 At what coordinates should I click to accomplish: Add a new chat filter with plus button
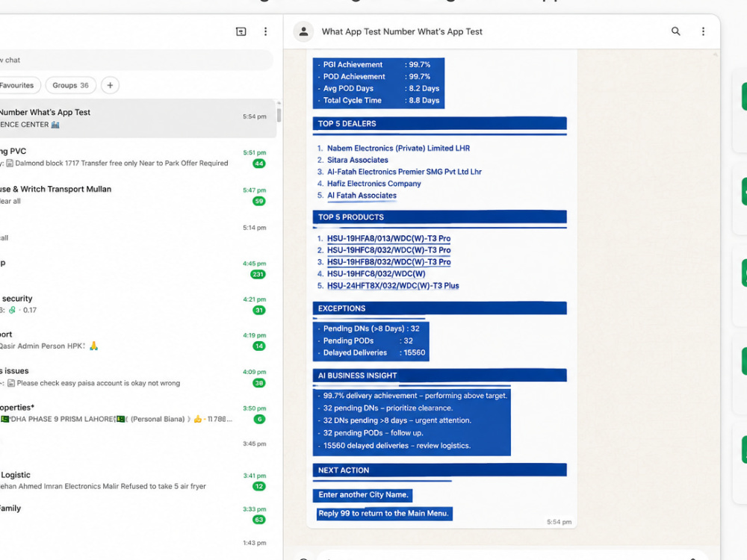110,85
